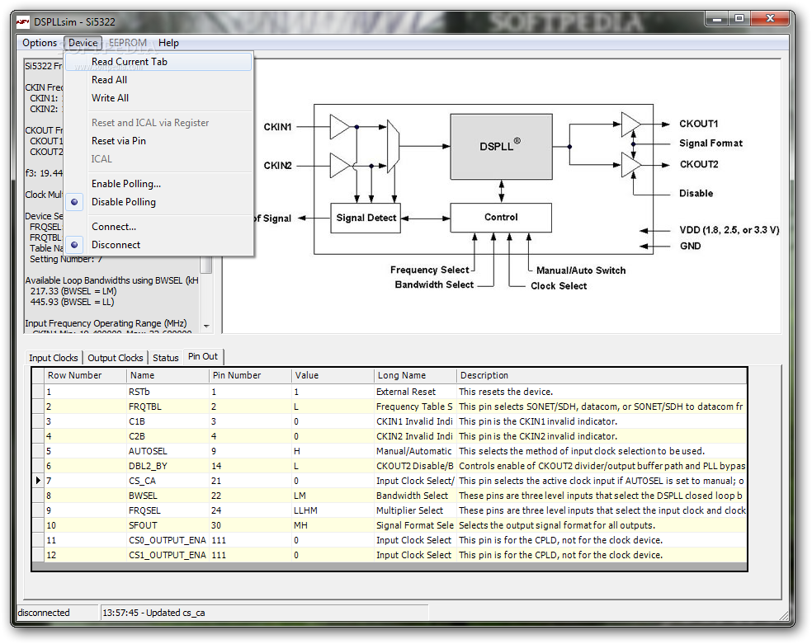
Task: Click pin number 30 cell for SFOUT
Action: (251, 525)
